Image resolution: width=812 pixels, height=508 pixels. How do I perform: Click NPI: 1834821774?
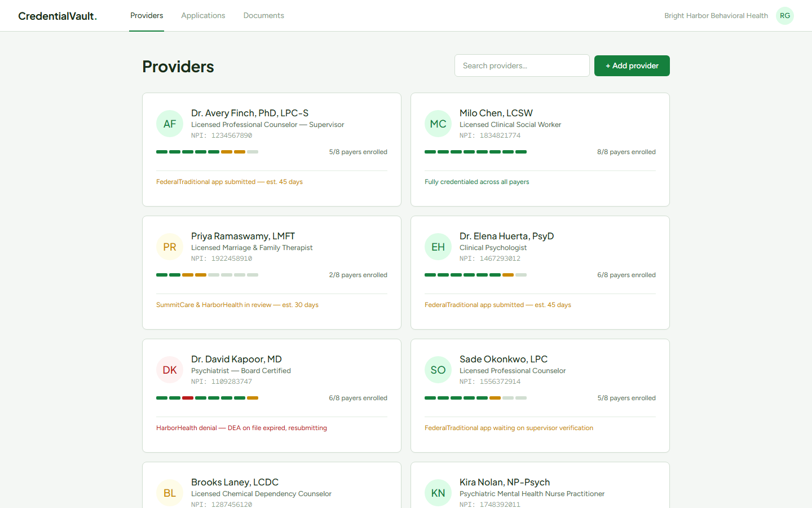coord(490,135)
